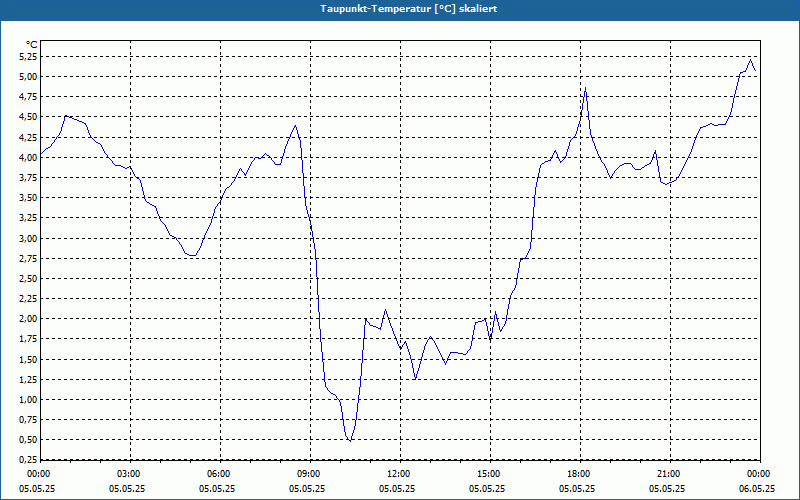Select the 0,75 y-axis value

pos(27,420)
